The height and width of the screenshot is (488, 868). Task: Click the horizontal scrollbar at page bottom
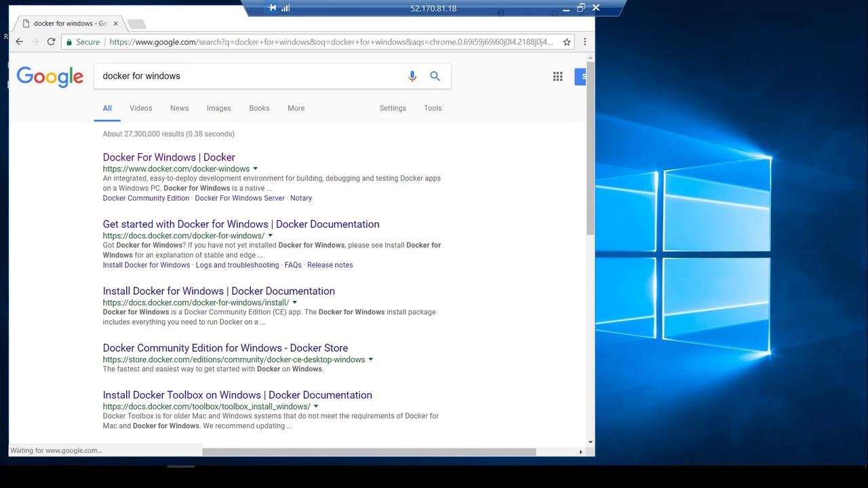pos(369,452)
